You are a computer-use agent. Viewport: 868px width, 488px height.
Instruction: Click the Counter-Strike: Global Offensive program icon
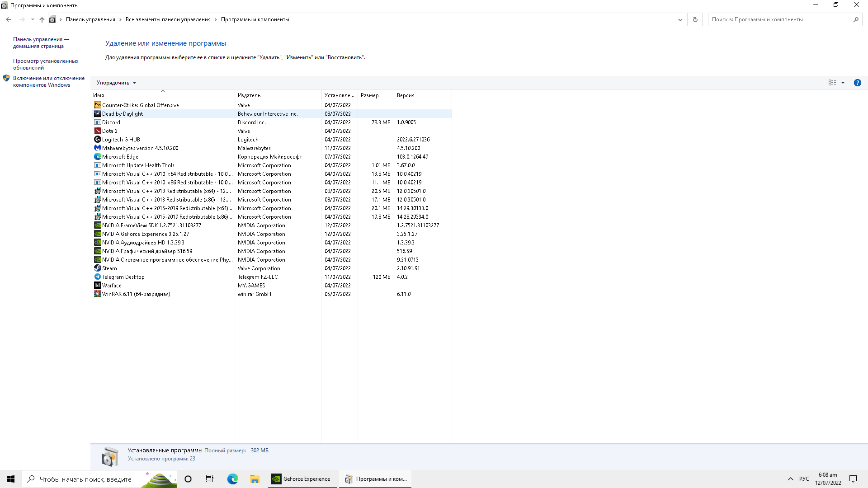coord(97,105)
